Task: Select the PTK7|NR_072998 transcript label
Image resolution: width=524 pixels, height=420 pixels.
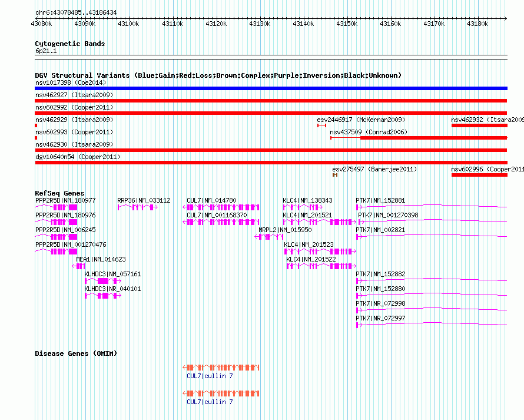Action: [x=380, y=303]
